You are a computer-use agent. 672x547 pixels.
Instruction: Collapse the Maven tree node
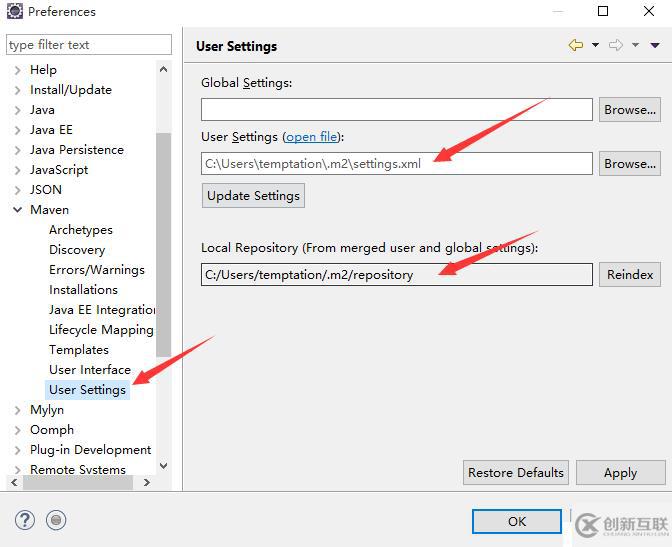point(17,210)
